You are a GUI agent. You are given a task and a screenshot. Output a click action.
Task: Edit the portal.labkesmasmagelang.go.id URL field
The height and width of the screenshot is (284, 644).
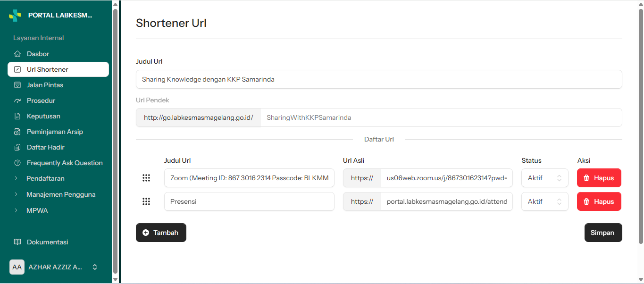(446, 201)
